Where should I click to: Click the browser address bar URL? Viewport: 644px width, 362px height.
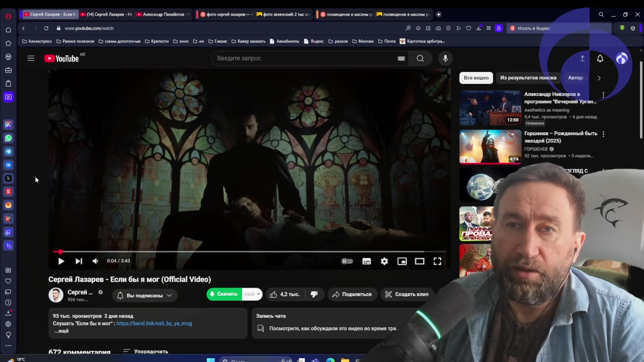(x=89, y=28)
